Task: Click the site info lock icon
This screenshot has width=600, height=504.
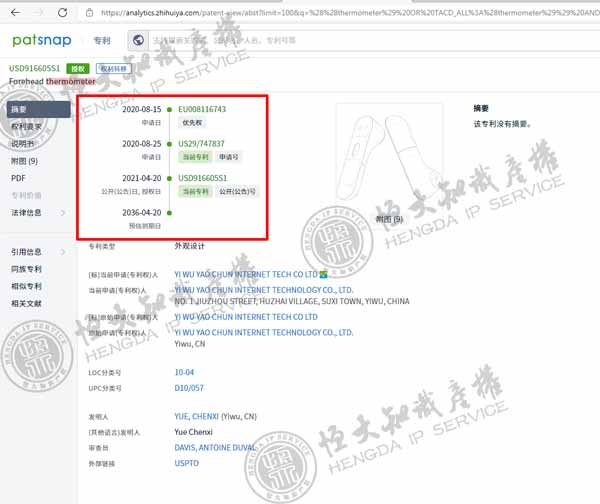Action: pyautogui.click(x=89, y=13)
